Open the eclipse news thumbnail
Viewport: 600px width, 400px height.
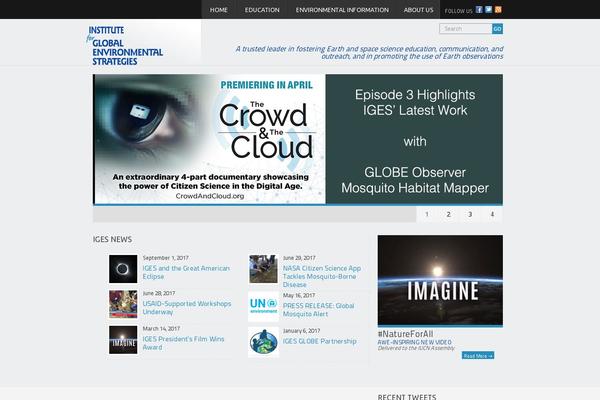click(123, 269)
